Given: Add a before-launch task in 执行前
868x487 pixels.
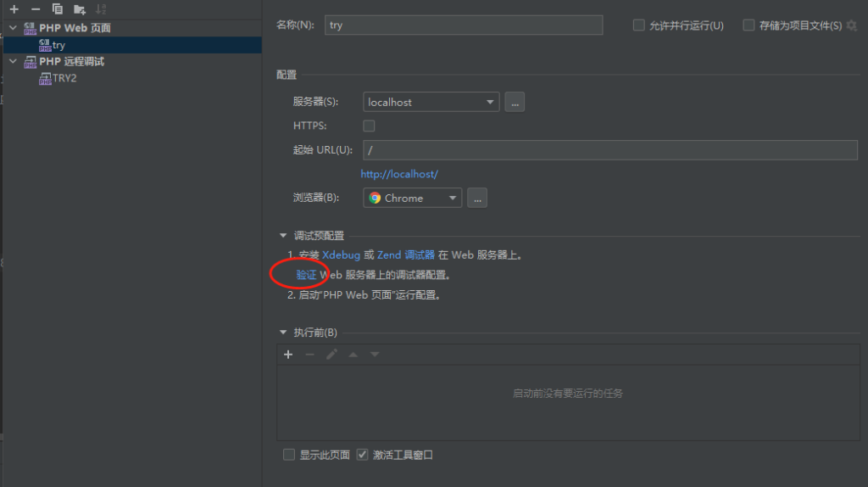Looking at the screenshot, I should (x=288, y=355).
